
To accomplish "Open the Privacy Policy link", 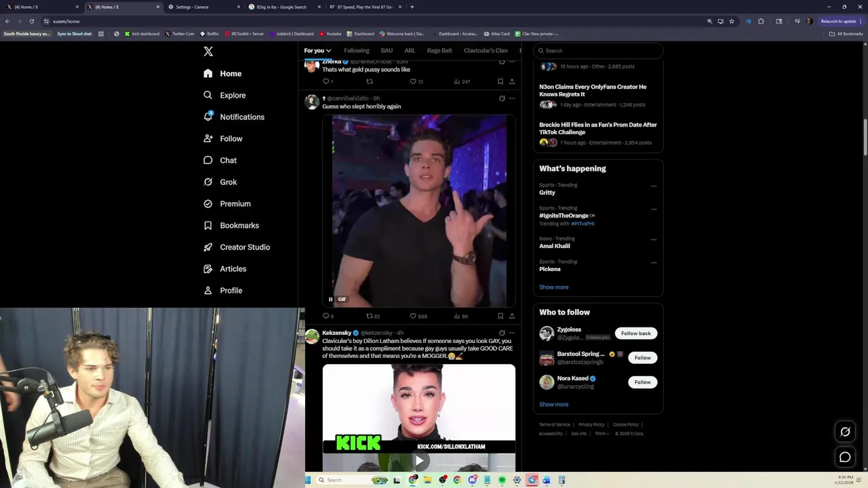I will [591, 425].
